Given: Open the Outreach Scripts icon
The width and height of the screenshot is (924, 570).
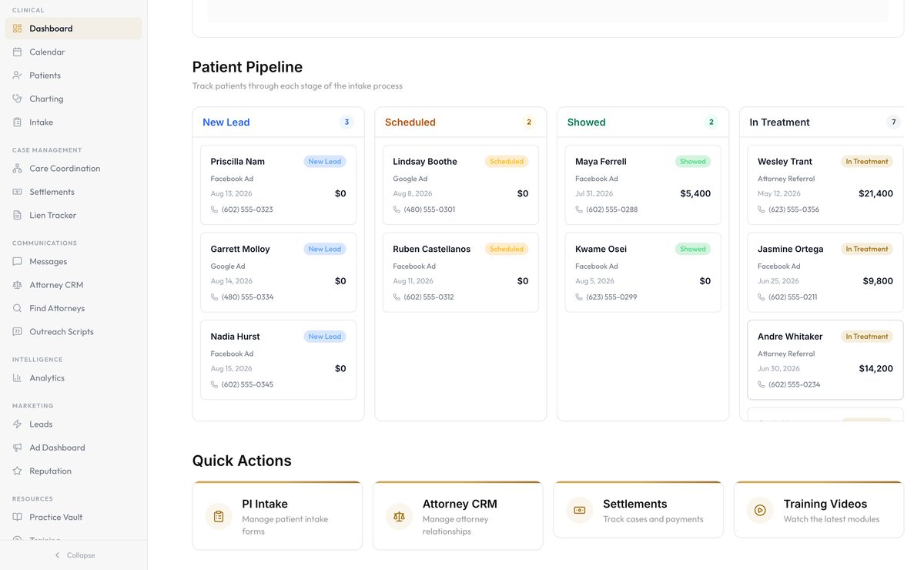Looking at the screenshot, I should pyautogui.click(x=18, y=331).
